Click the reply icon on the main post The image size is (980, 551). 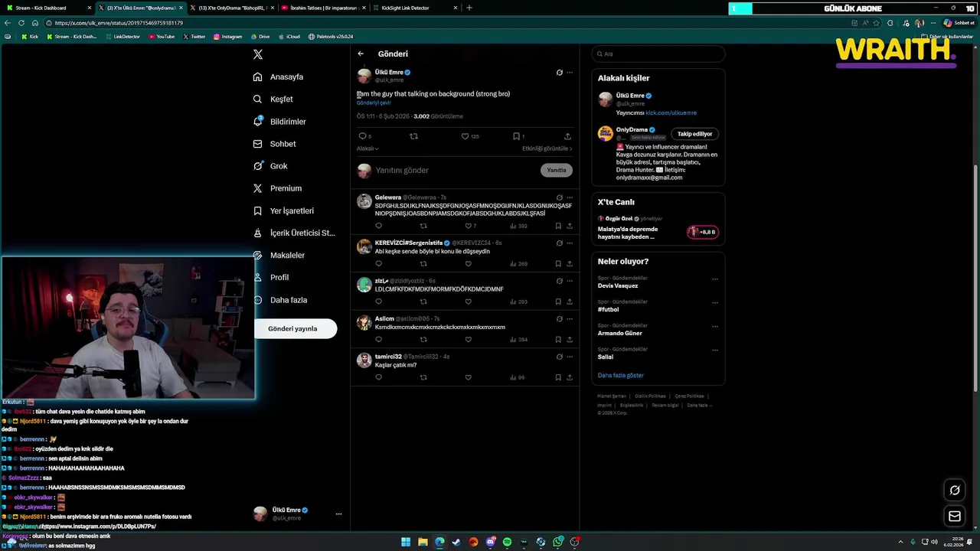point(363,136)
